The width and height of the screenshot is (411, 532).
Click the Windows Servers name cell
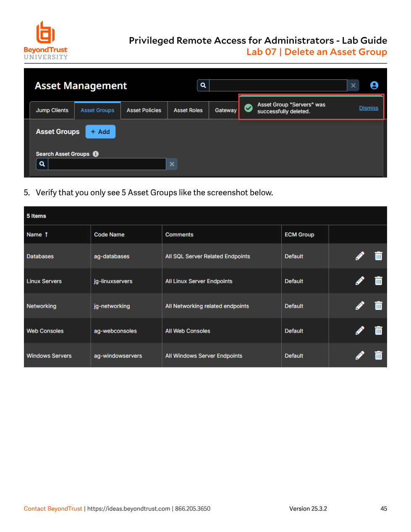49,356
